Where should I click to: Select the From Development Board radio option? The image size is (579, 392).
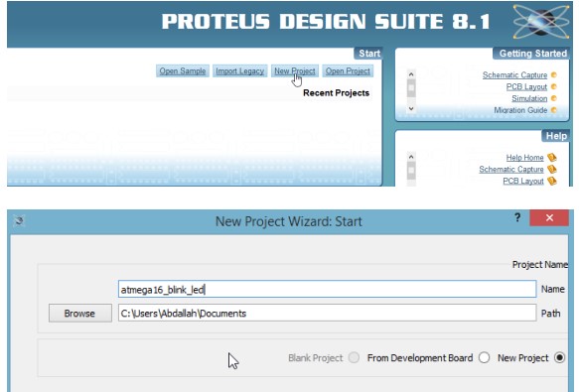484,357
